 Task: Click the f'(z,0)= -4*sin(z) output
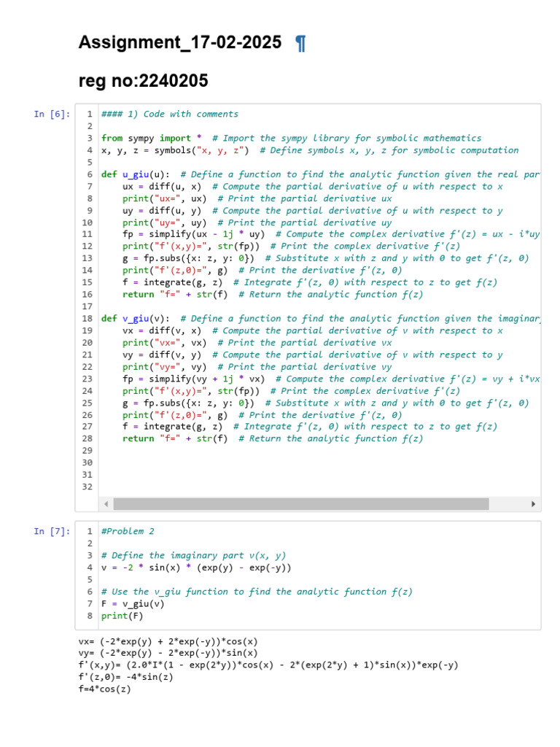[x=125, y=677]
